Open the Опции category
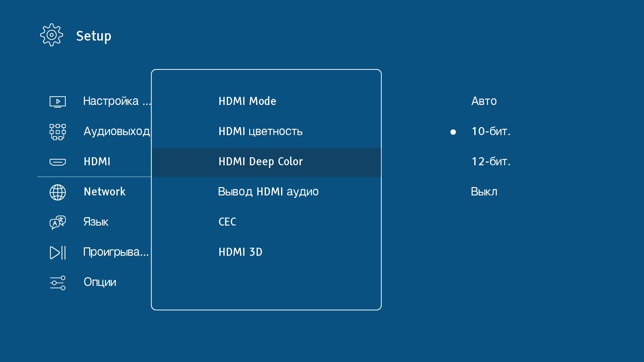This screenshot has height=362, width=644. (100, 282)
